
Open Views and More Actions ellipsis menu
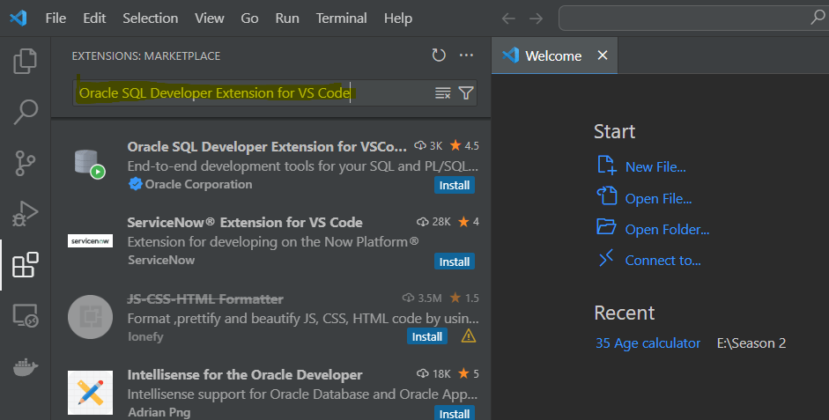point(466,56)
